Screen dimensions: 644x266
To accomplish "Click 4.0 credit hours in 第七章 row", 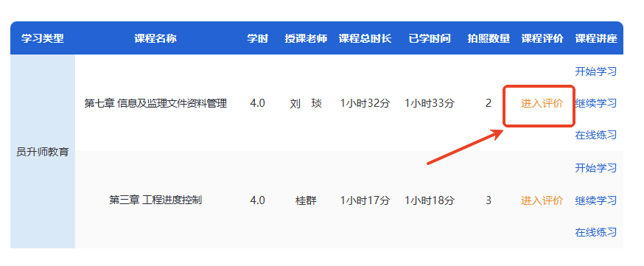I will 257,103.
